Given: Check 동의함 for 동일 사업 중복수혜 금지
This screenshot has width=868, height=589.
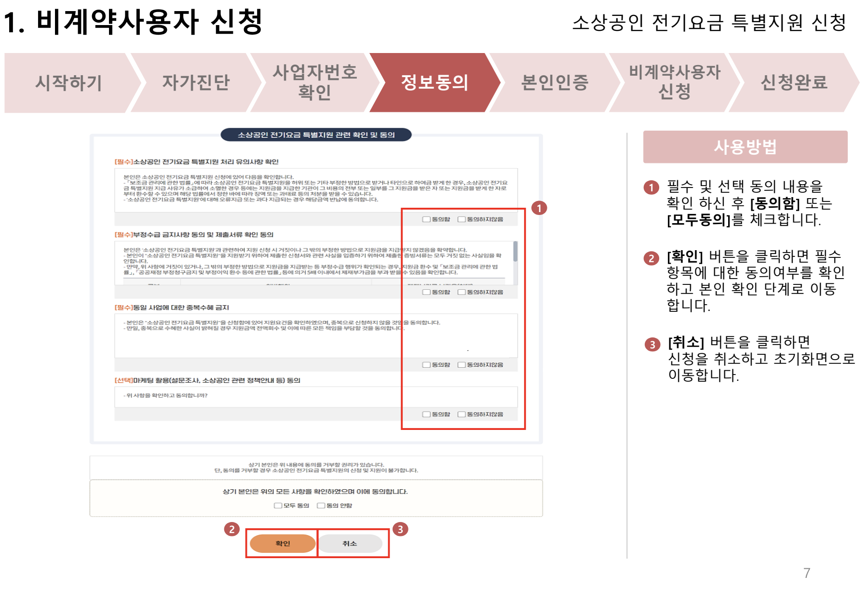Looking at the screenshot, I should point(426,364).
